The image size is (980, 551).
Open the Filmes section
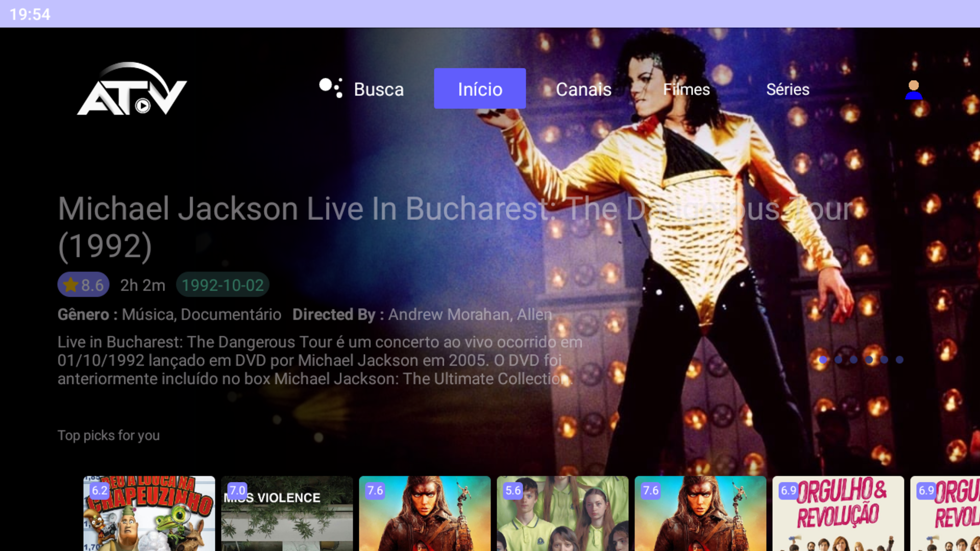pos(686,89)
